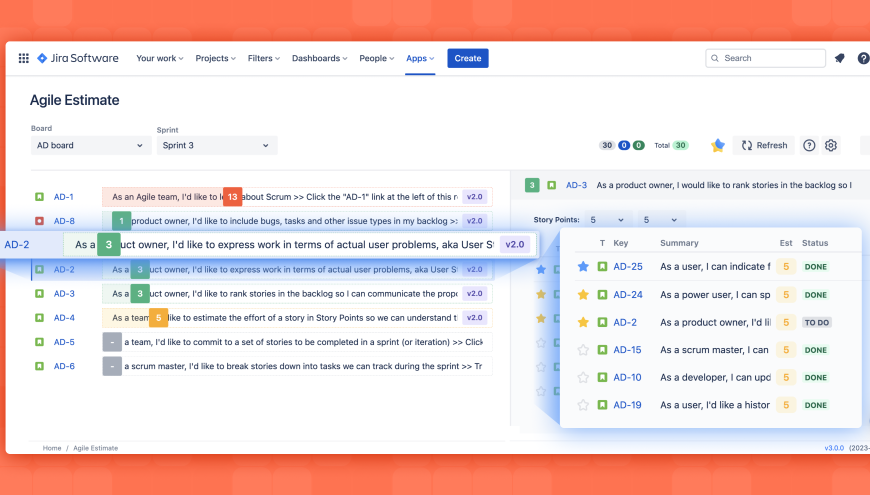Viewport: 870px width, 495px height.
Task: Click the story type icon for AD-4
Action: (x=39, y=318)
